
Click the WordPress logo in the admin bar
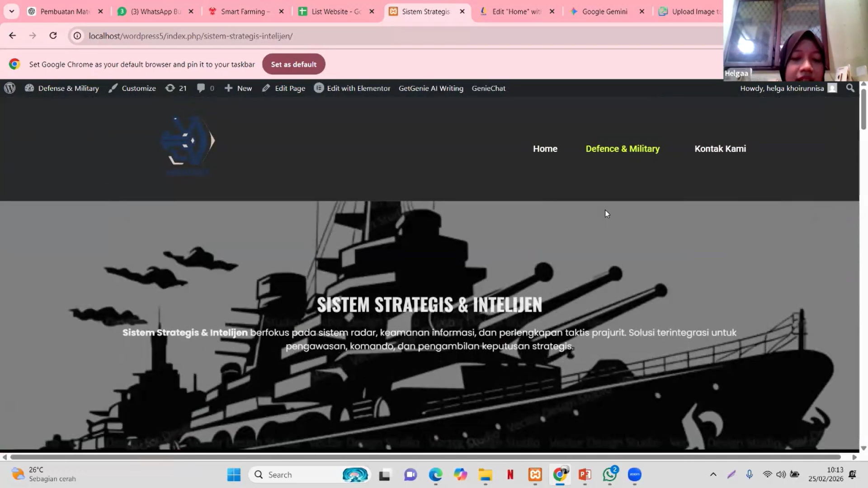click(x=10, y=88)
